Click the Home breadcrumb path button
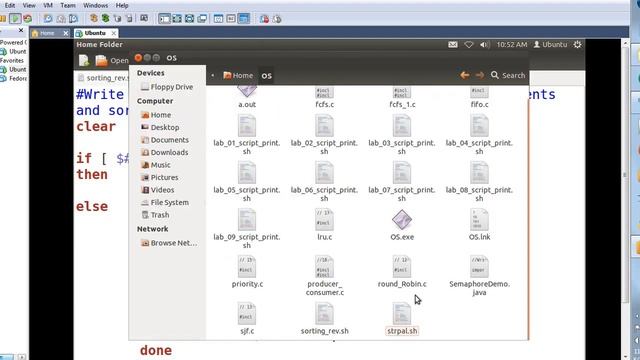The width and height of the screenshot is (640, 360). pyautogui.click(x=238, y=76)
